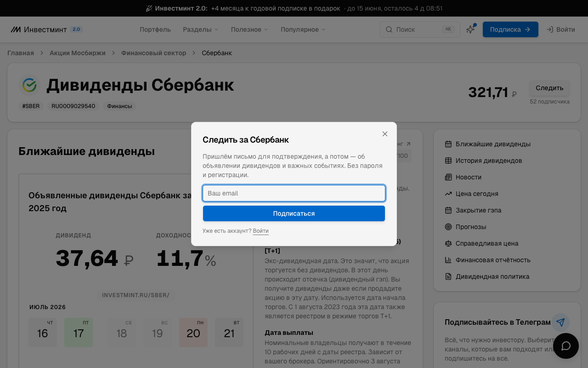Go to Главная breadcrumb
Image resolution: width=588 pixels, height=368 pixels.
(x=21, y=53)
